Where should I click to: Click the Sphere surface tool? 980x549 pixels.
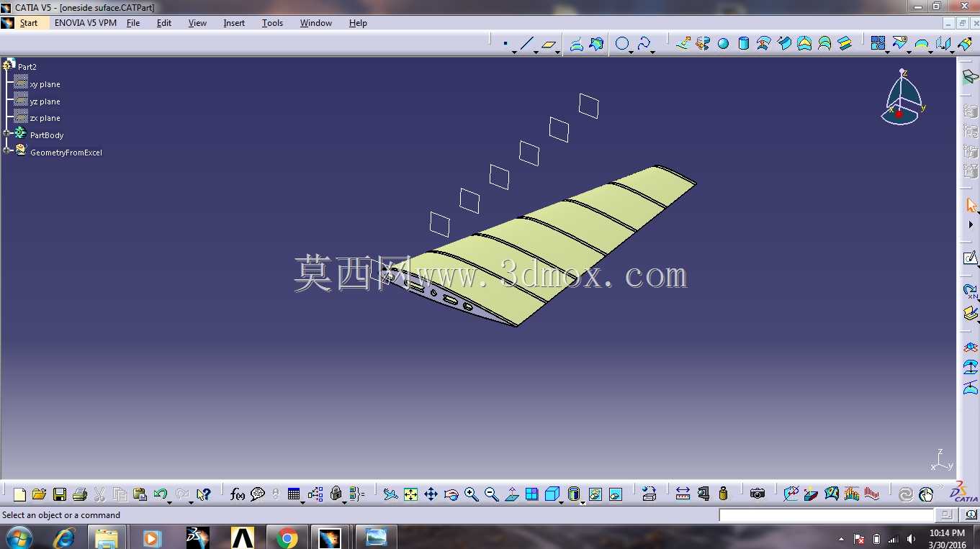pos(723,44)
